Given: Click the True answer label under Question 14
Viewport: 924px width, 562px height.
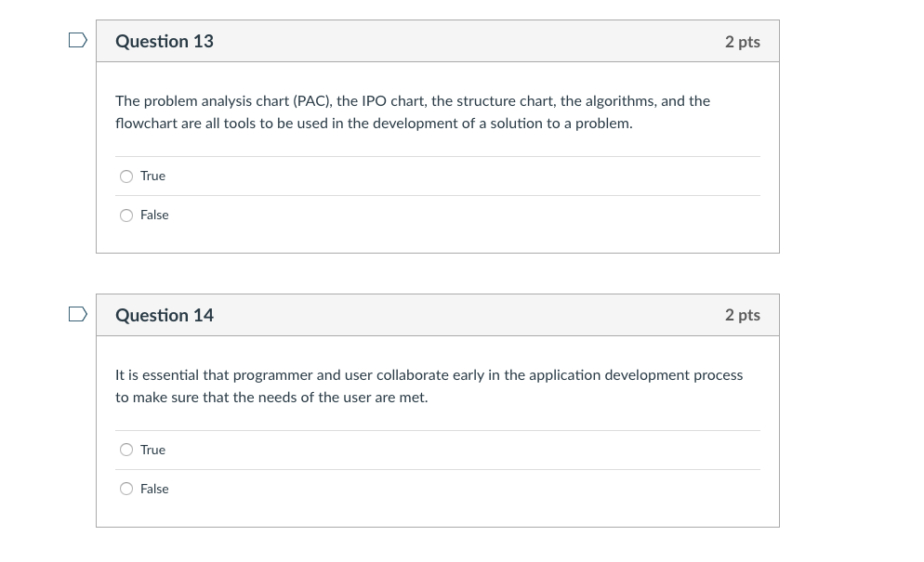Looking at the screenshot, I should (152, 450).
